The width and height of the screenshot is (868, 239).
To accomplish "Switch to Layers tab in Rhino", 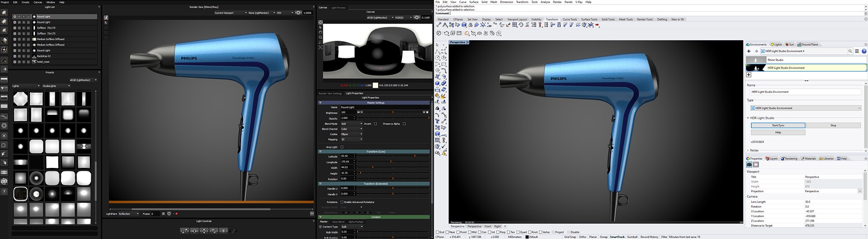I will tap(772, 158).
